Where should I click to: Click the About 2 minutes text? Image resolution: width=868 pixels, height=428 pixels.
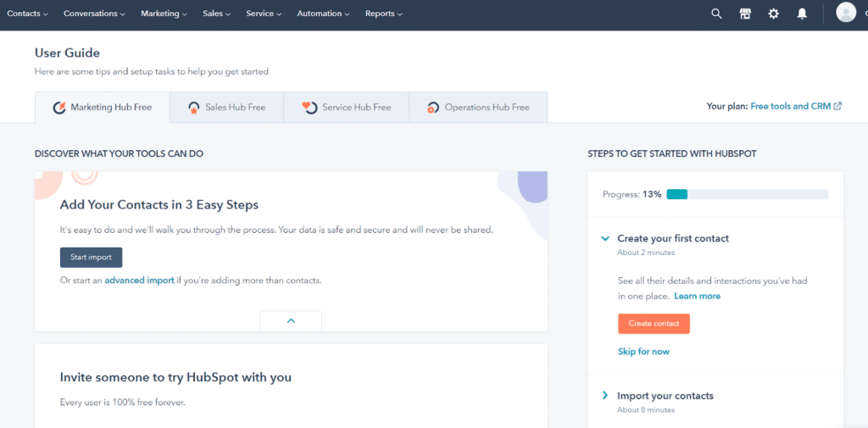click(646, 253)
